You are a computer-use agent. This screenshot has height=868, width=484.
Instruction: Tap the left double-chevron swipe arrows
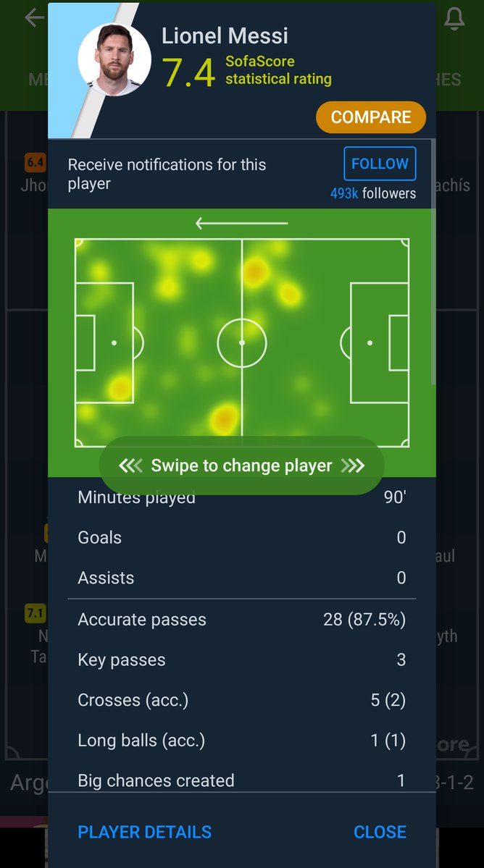coord(130,465)
